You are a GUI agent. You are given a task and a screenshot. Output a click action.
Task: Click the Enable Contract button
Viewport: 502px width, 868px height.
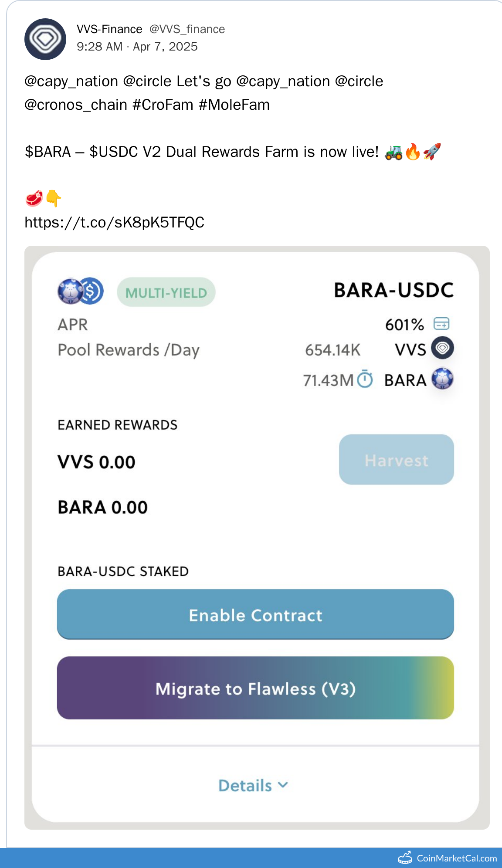[x=255, y=614]
